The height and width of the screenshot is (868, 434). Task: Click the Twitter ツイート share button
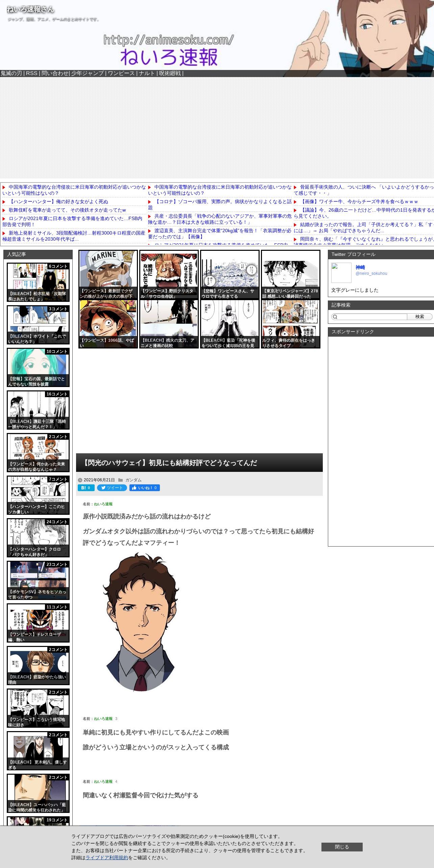coord(112,488)
